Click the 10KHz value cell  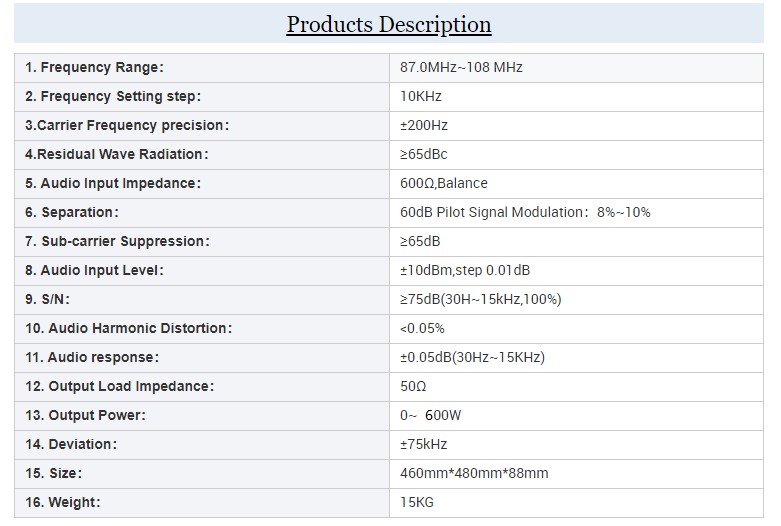pyautogui.click(x=421, y=97)
